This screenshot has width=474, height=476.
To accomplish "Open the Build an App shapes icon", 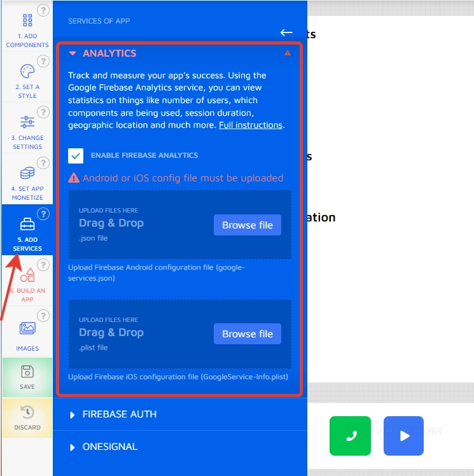I will (27, 275).
